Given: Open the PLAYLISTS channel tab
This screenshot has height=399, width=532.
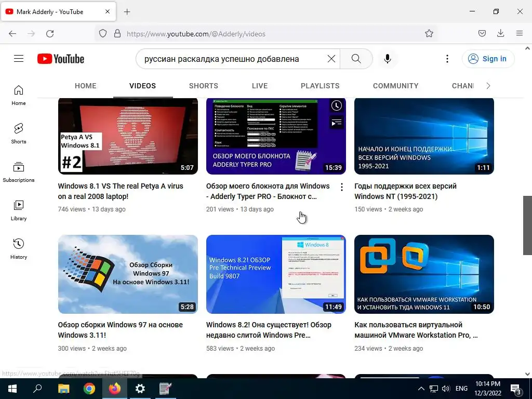Looking at the screenshot, I should (x=320, y=86).
